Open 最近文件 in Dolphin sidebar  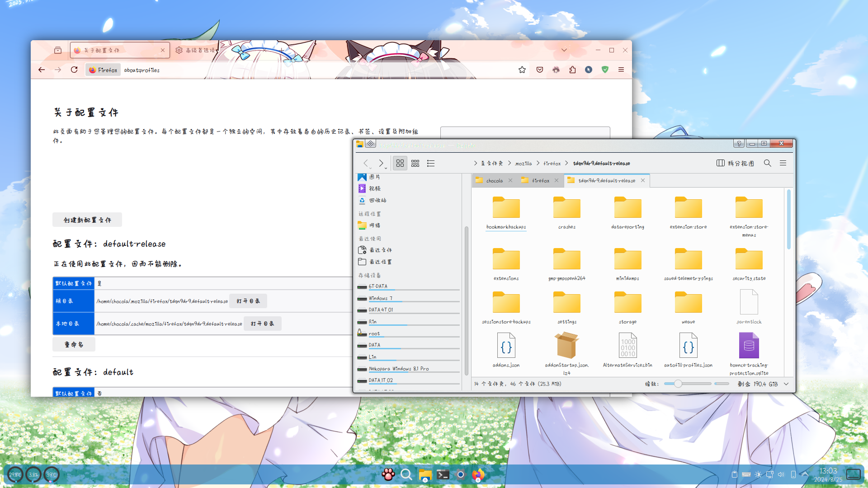[375, 250]
